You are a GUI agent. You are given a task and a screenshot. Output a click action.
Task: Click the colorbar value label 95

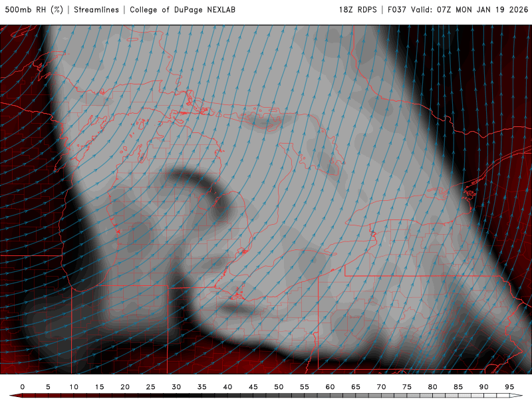pos(509,387)
